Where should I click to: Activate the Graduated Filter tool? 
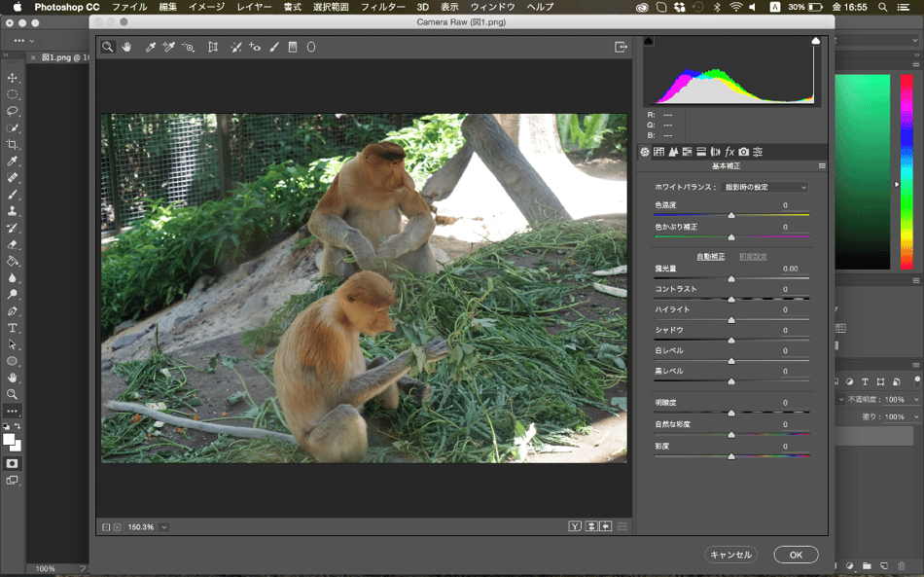pyautogui.click(x=293, y=47)
